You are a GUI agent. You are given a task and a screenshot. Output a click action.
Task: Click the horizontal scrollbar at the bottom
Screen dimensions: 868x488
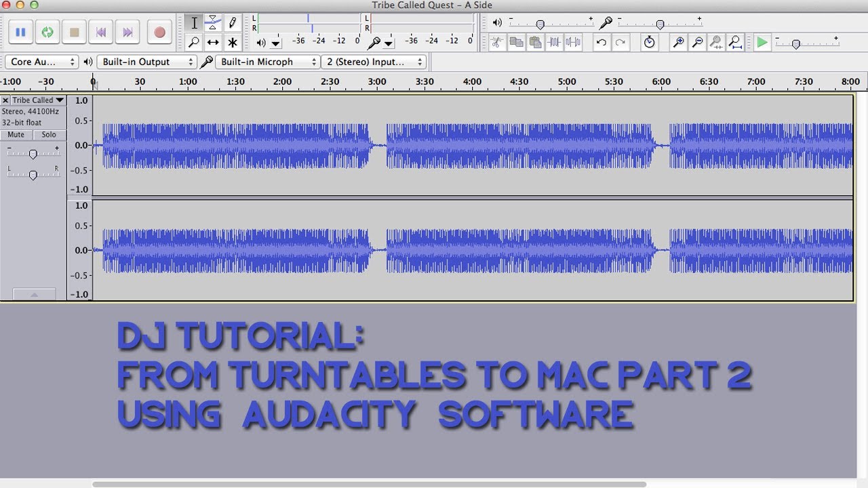(369, 484)
